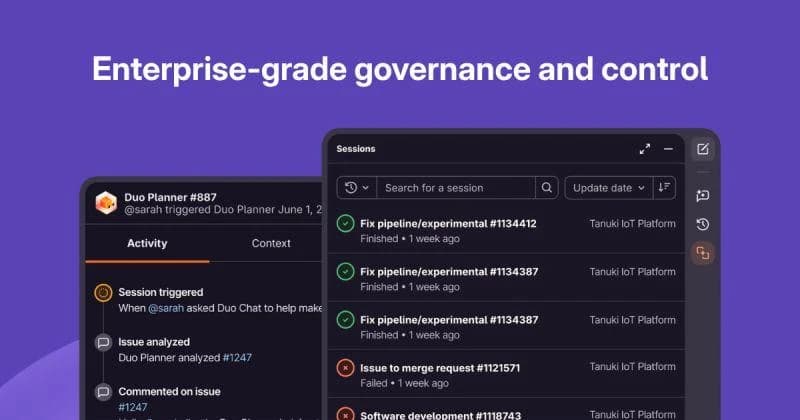800x420 pixels.
Task: Click the Duo Planner #887 title
Action: [x=170, y=197]
